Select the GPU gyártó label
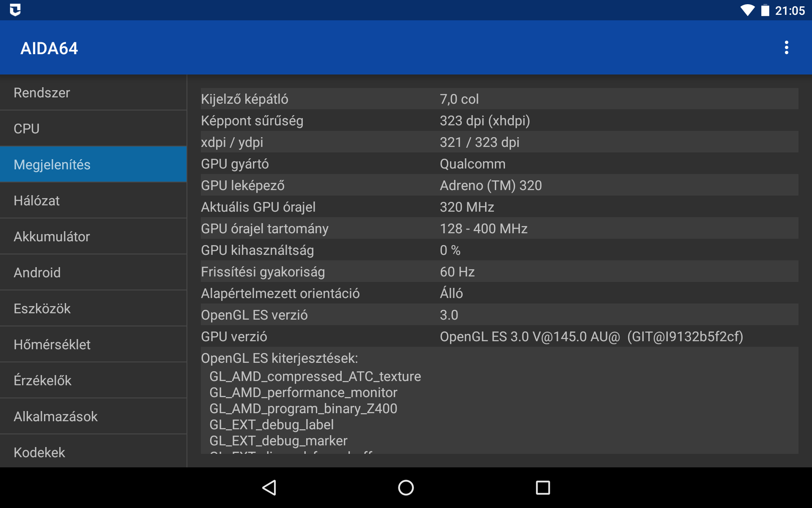The height and width of the screenshot is (508, 812). (x=235, y=164)
